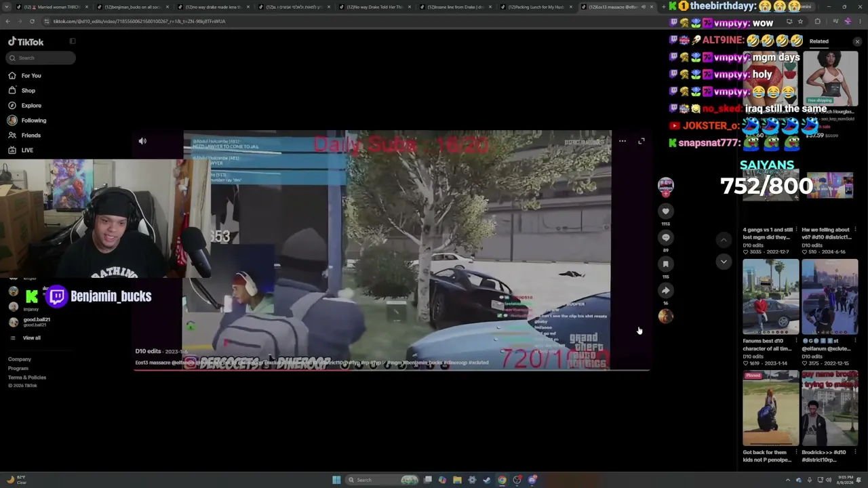Viewport: 868px width, 488px height.
Task: Open the Windows Start menu
Action: point(336,480)
